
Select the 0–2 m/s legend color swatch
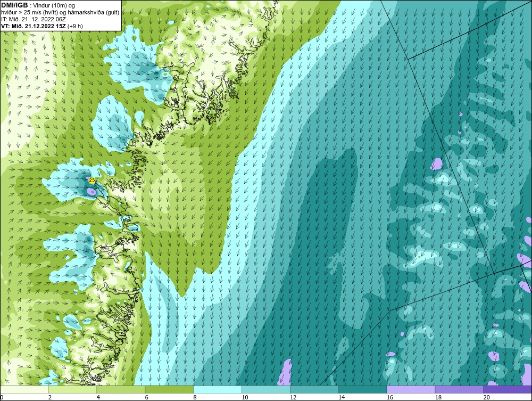pyautogui.click(x=24, y=389)
